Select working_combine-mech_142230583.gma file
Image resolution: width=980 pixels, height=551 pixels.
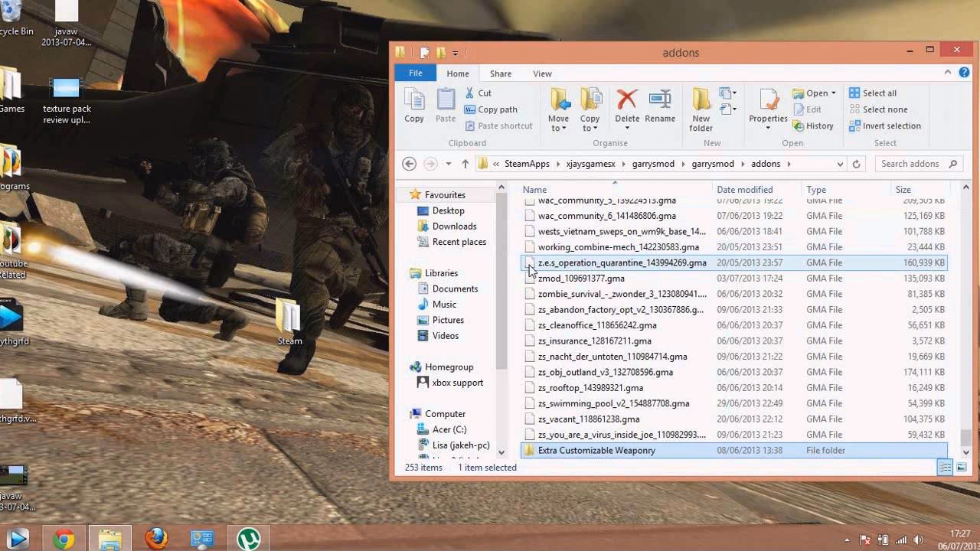pos(733,247)
